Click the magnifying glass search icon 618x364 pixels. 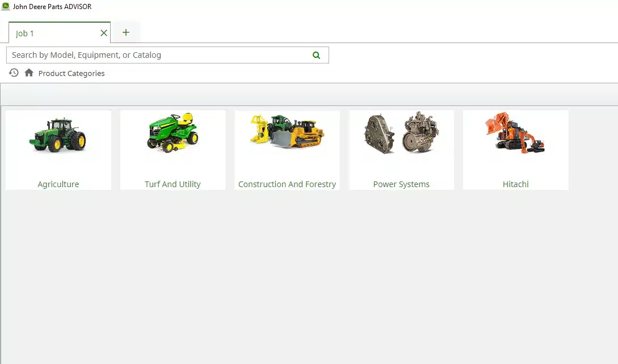click(x=316, y=55)
